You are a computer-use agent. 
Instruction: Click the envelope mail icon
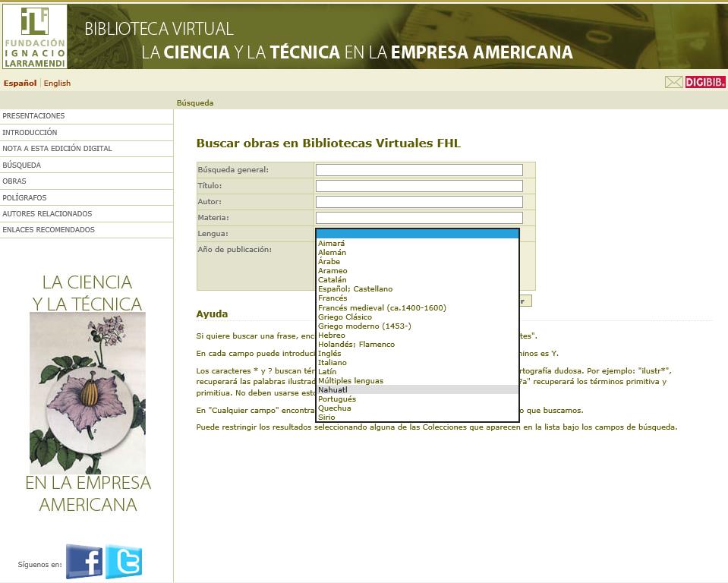(673, 83)
